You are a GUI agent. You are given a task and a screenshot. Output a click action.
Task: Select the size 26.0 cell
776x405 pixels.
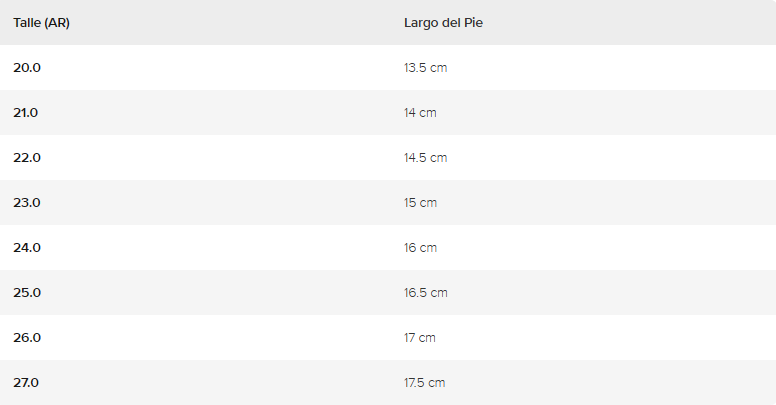(x=27, y=337)
